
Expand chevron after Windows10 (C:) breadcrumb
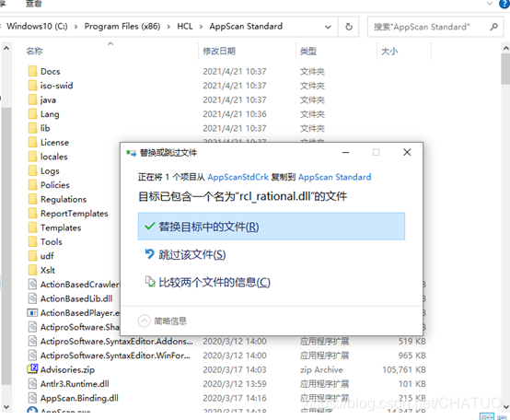coord(75,27)
